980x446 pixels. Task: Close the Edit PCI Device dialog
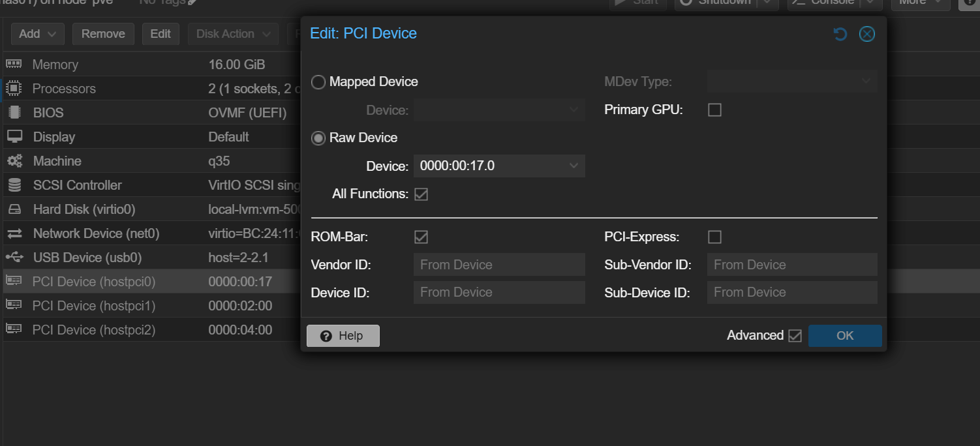(866, 34)
